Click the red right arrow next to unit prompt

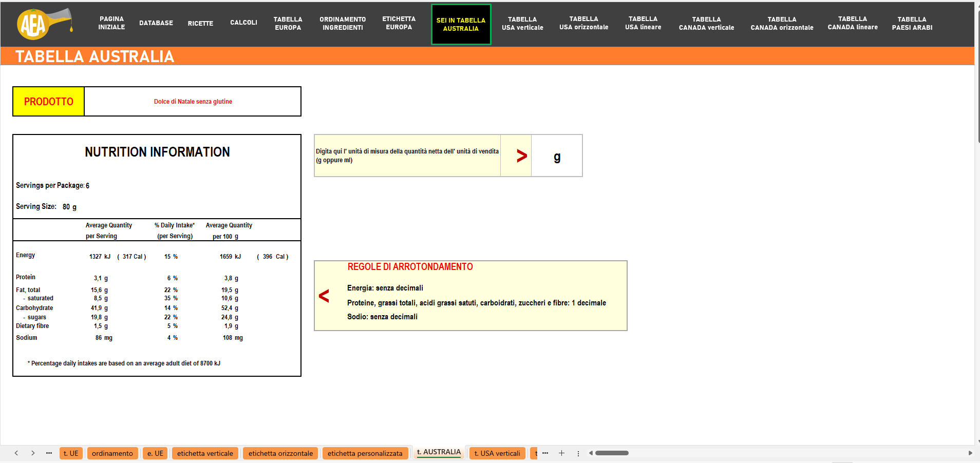[522, 156]
